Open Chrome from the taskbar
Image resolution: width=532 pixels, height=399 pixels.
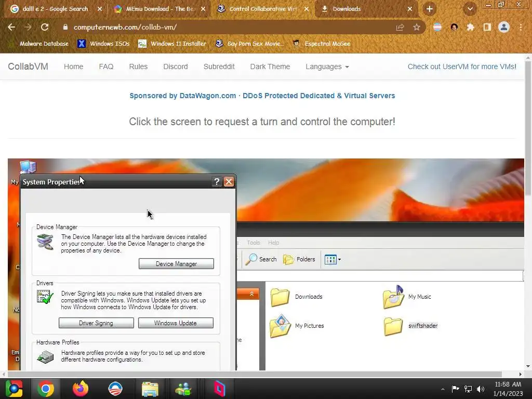46,389
